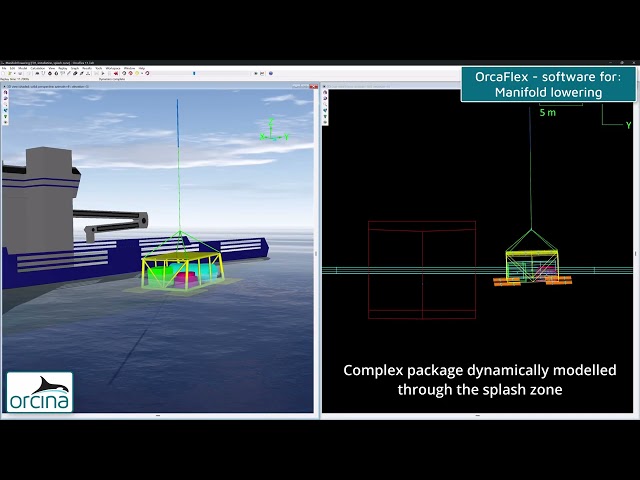Click the yellow manifold frame in shaded view
This screenshot has width=640, height=480.
[182, 269]
